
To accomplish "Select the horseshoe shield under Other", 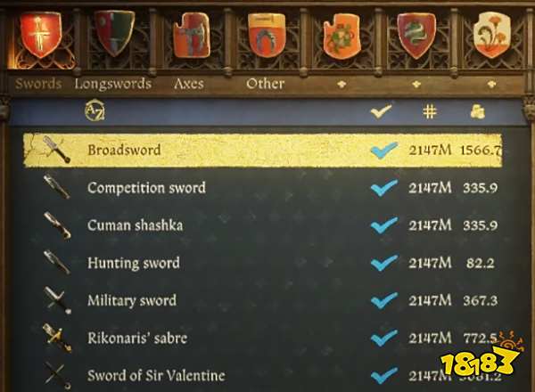I will 267,35.
